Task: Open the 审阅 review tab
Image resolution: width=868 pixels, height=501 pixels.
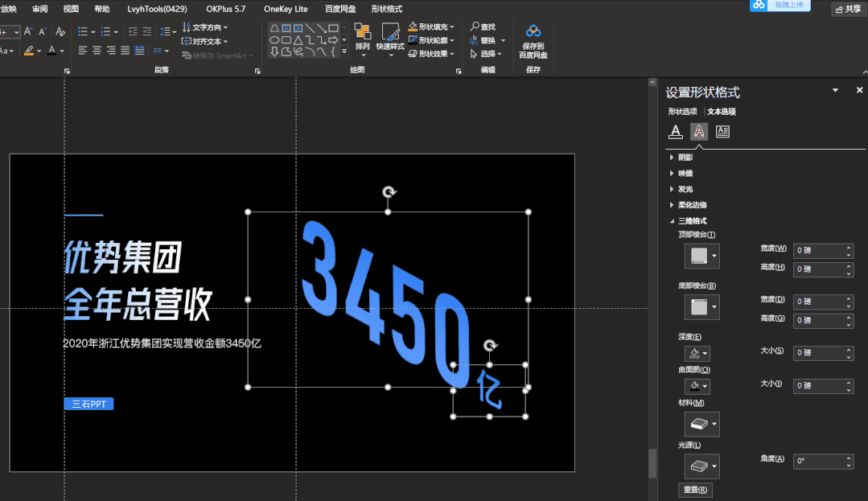Action: [x=40, y=9]
